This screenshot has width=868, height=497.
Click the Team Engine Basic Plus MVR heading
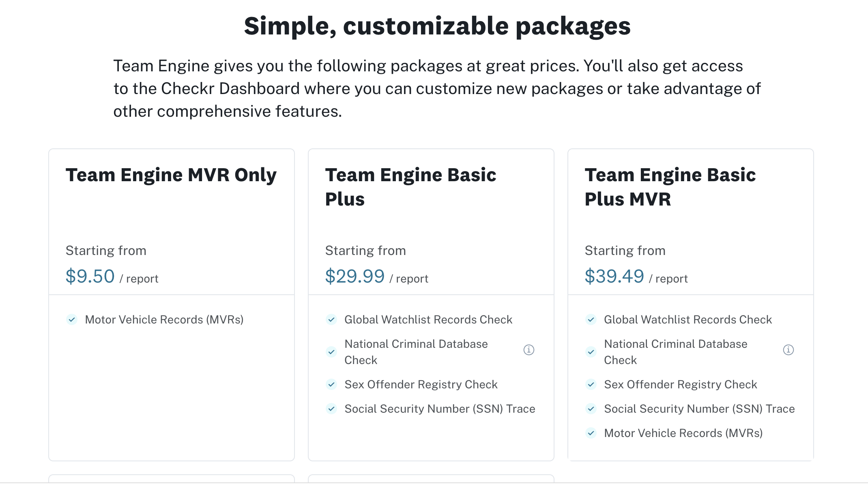(670, 187)
